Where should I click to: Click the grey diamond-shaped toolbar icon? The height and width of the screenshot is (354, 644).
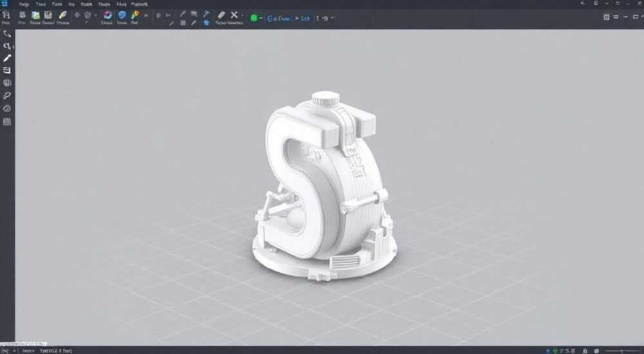coord(77,15)
